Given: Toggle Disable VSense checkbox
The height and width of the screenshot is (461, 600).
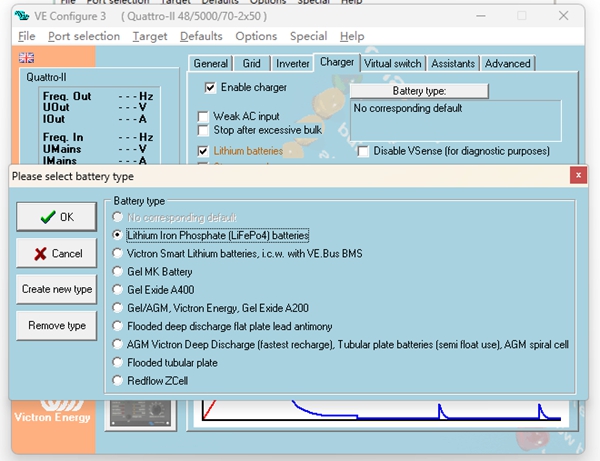Looking at the screenshot, I should tap(363, 151).
